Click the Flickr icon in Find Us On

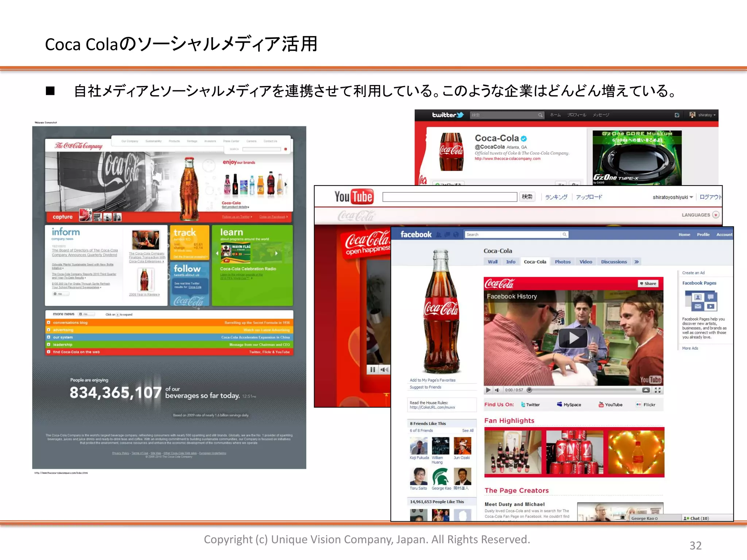coord(638,405)
